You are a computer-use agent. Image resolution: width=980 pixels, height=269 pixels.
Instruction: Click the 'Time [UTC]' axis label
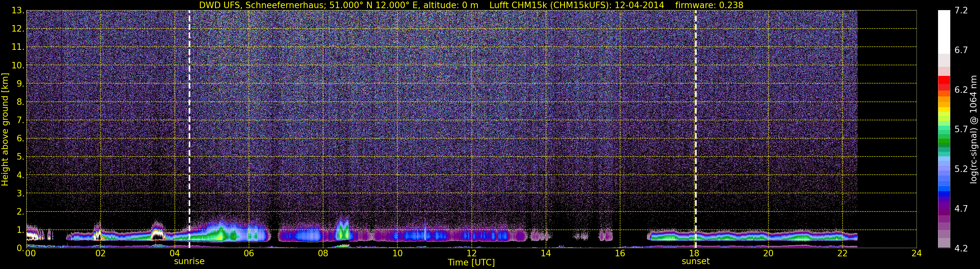(x=471, y=262)
